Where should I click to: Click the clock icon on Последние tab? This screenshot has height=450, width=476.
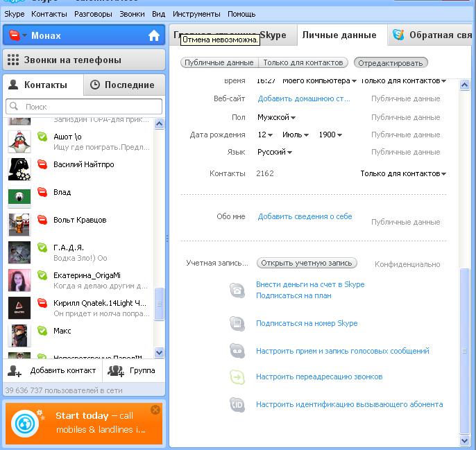tap(95, 85)
